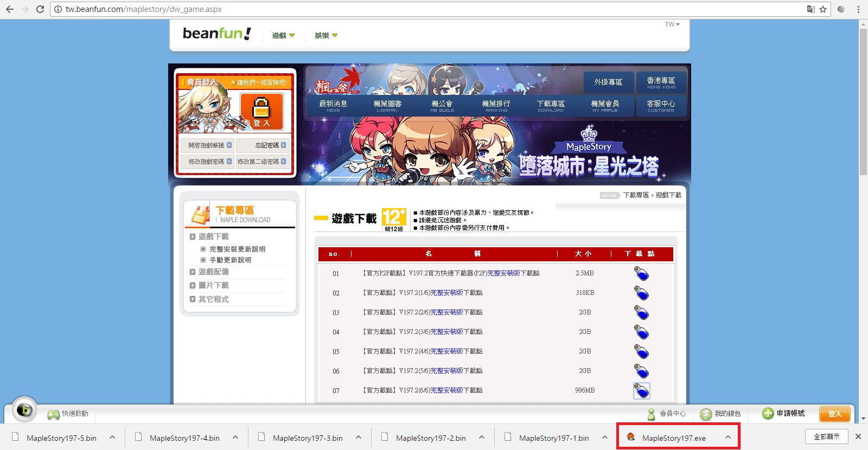Click the HOME breadcrumb link
Screen dimensions: 868x450
(609, 195)
